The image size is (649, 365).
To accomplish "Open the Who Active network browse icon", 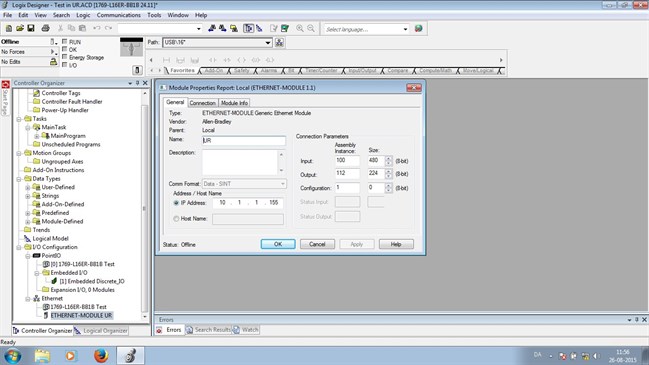I will point(279,42).
